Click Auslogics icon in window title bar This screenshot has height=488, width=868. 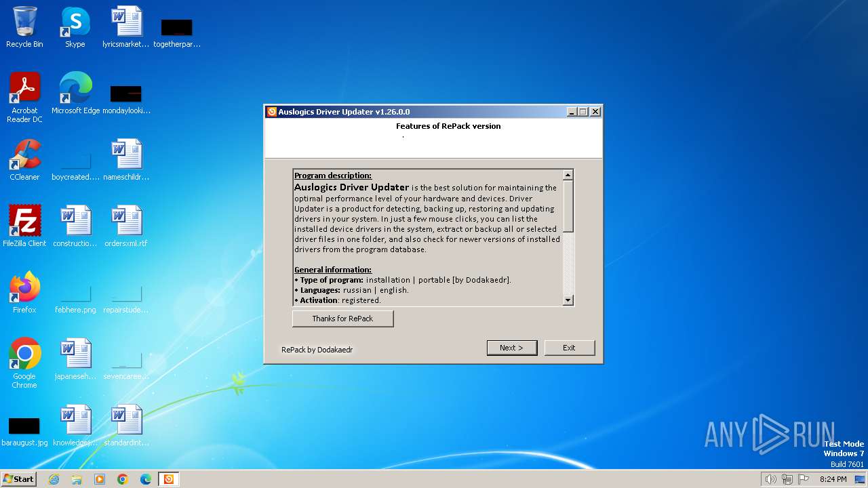point(271,112)
